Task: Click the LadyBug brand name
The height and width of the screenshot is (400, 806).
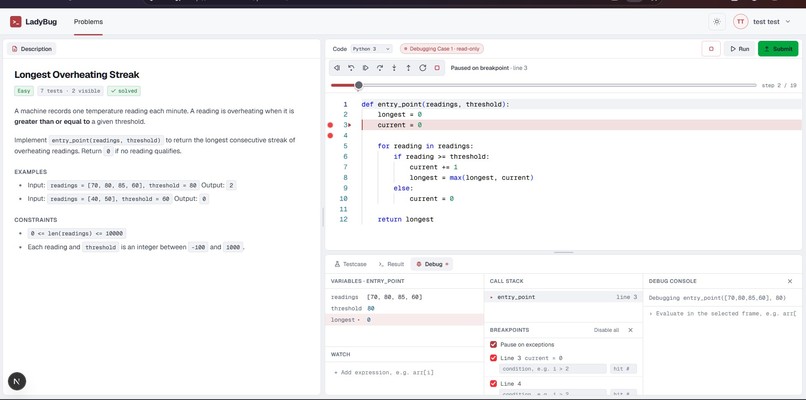Action: coord(41,22)
